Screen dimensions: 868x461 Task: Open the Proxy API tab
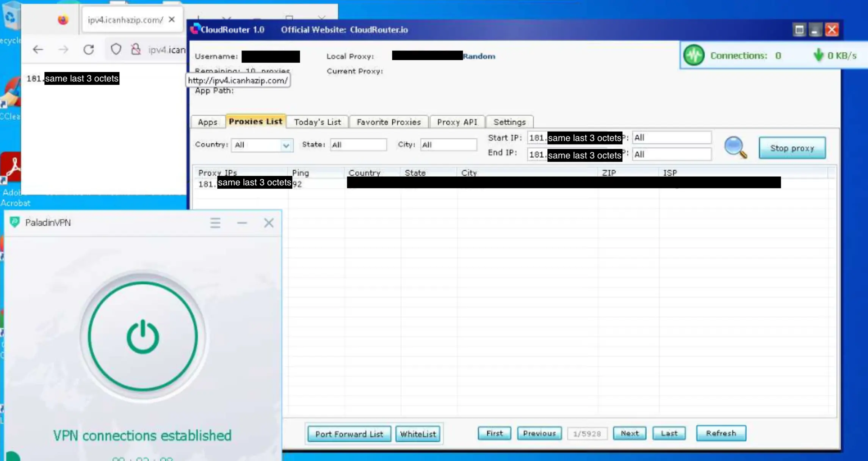[457, 122]
